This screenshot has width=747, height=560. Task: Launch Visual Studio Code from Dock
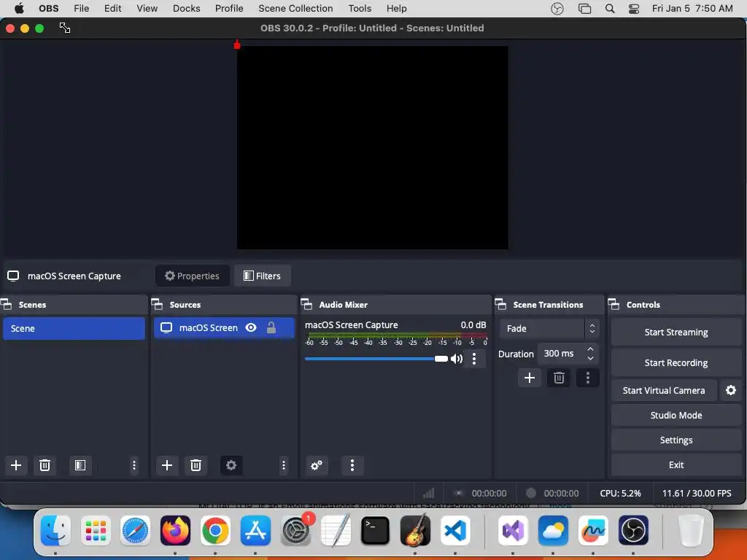point(455,530)
